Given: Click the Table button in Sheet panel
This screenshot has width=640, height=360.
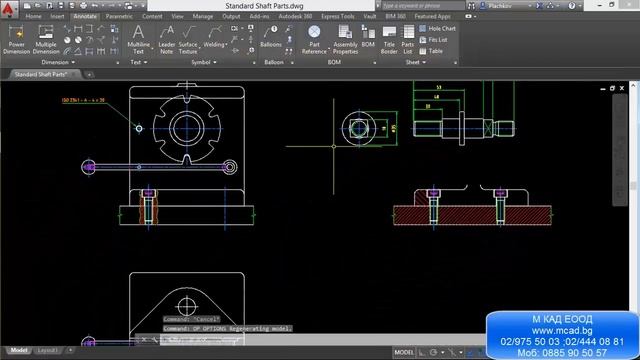Looking at the screenshot, I should pyautogui.click(x=431, y=51).
